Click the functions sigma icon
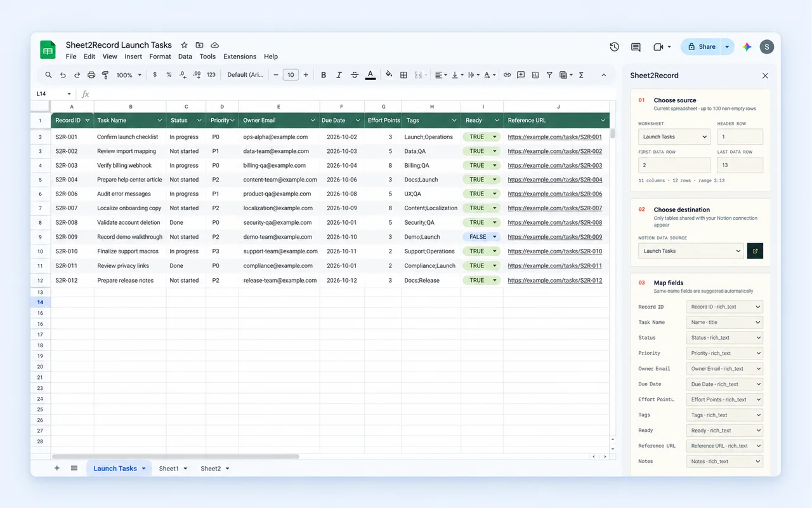 [x=581, y=75]
